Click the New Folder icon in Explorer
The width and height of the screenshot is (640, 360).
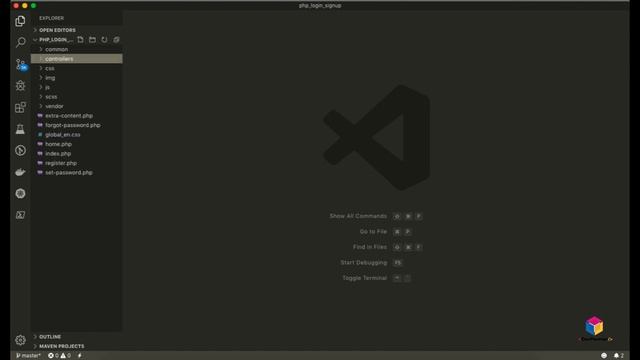pyautogui.click(x=92, y=40)
